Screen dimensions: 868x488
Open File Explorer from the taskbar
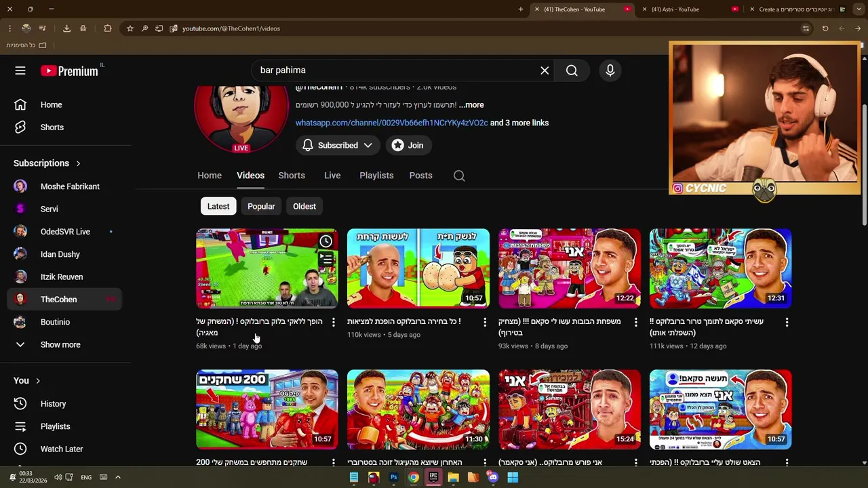pos(453,477)
